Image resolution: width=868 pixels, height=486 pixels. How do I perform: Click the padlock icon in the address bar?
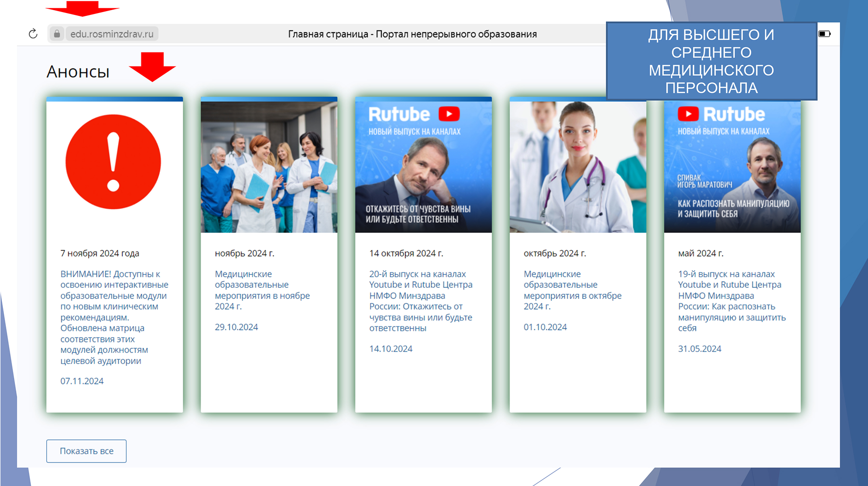pyautogui.click(x=57, y=34)
